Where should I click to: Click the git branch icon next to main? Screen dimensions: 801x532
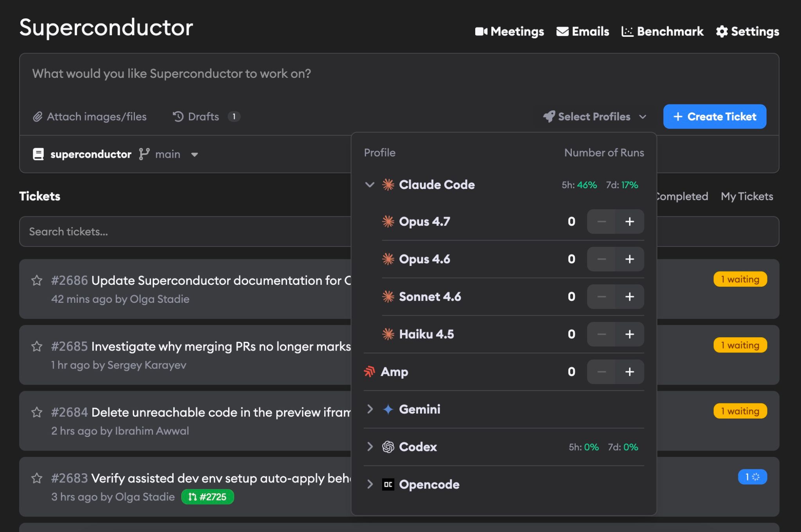tap(144, 154)
